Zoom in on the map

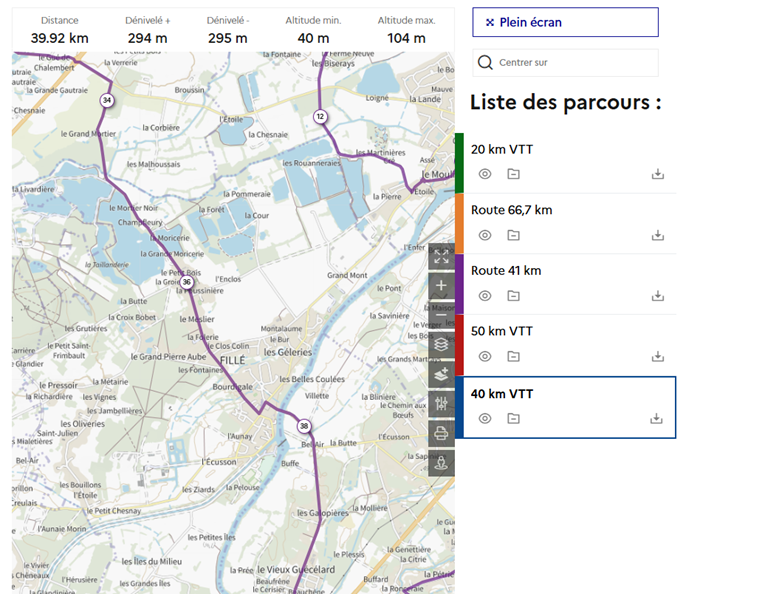pos(441,285)
